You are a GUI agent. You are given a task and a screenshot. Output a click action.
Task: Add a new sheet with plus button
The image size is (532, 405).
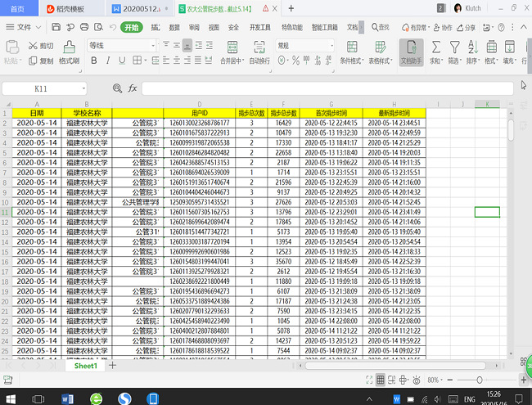[x=113, y=366]
